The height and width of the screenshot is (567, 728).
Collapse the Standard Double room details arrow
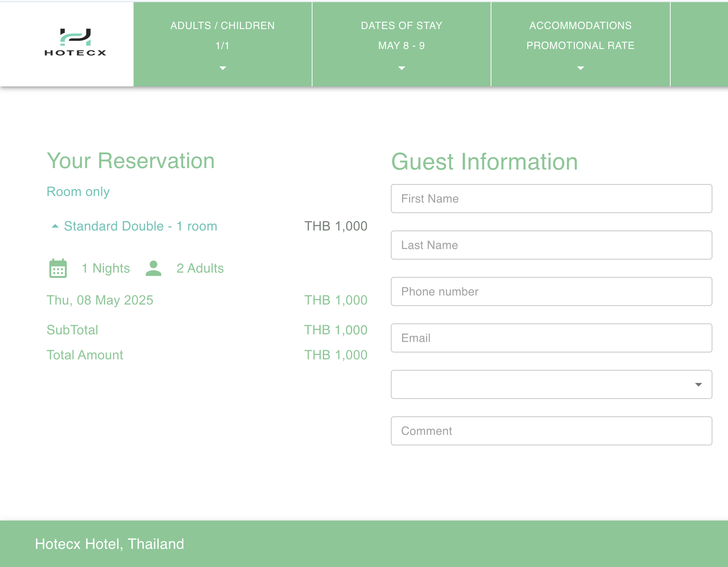(55, 226)
